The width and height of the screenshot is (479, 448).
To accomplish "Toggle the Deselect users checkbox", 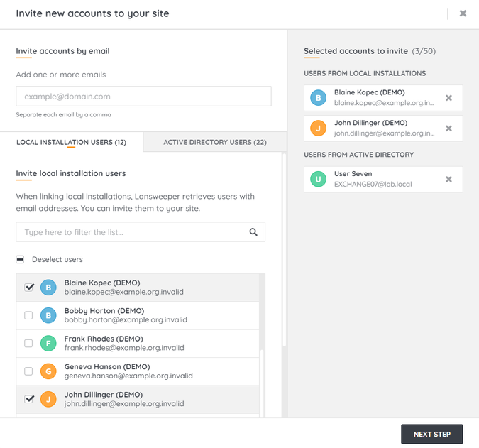I will point(20,260).
